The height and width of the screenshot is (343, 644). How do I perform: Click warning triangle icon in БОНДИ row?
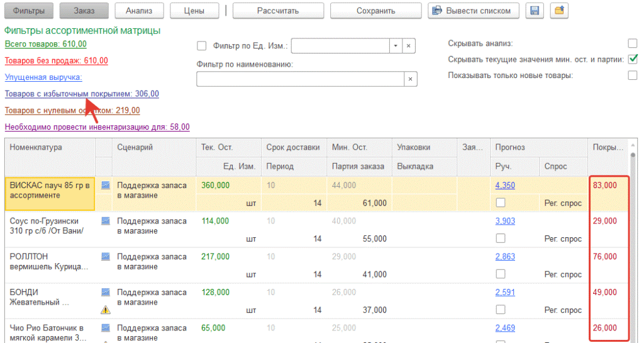click(x=105, y=309)
